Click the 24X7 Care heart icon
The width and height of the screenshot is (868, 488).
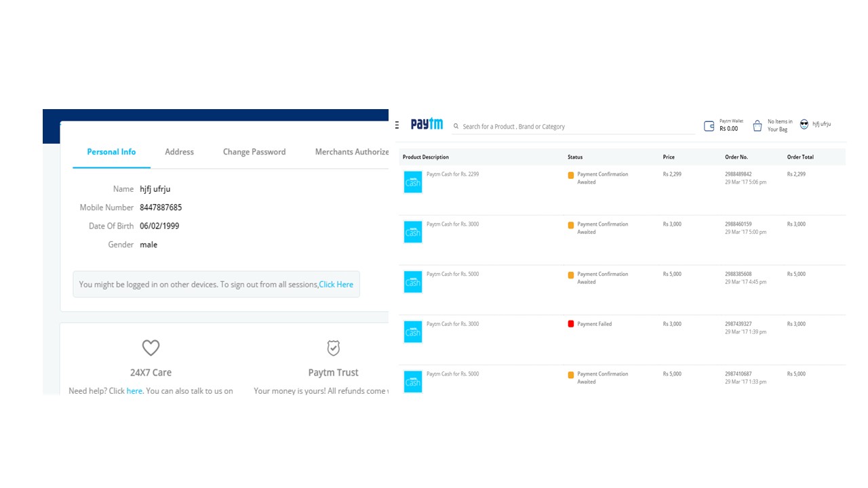[151, 348]
